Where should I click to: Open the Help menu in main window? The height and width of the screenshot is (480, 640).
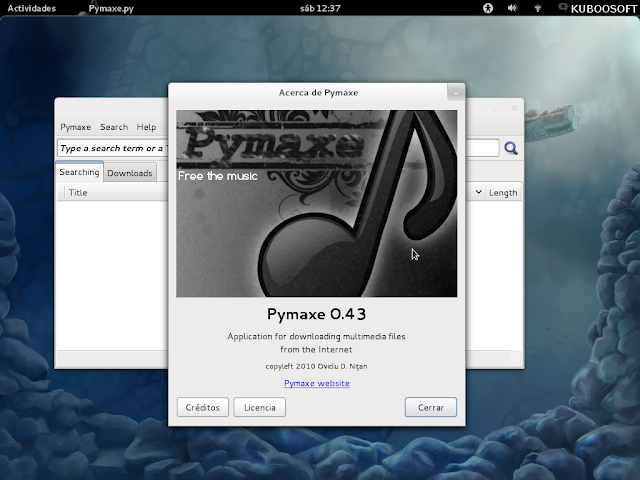tap(146, 127)
